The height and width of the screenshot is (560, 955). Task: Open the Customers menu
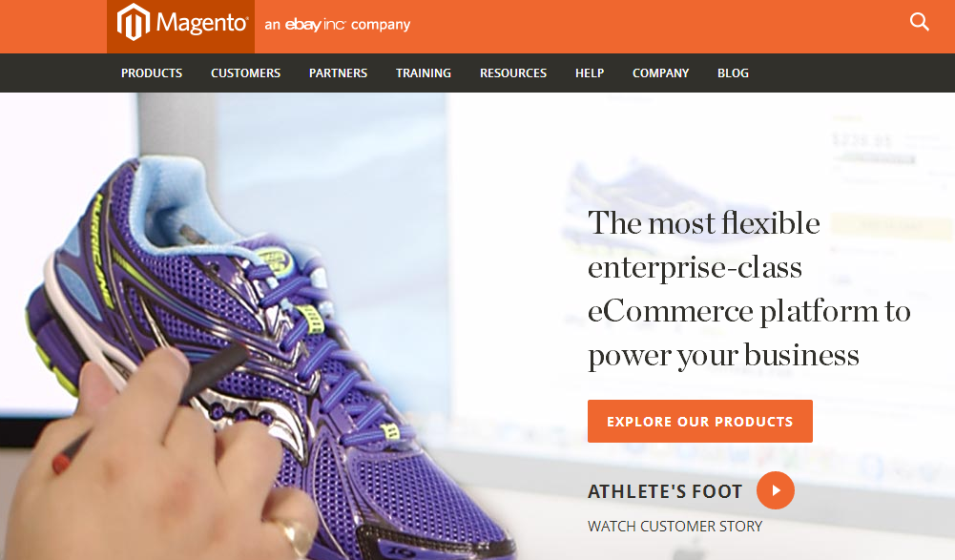point(245,73)
